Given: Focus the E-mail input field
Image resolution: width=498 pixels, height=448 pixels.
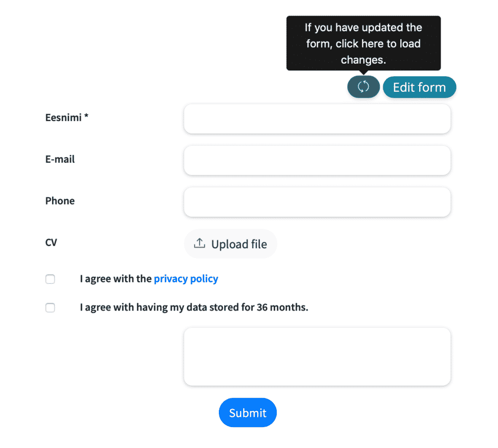Looking at the screenshot, I should coord(317,160).
